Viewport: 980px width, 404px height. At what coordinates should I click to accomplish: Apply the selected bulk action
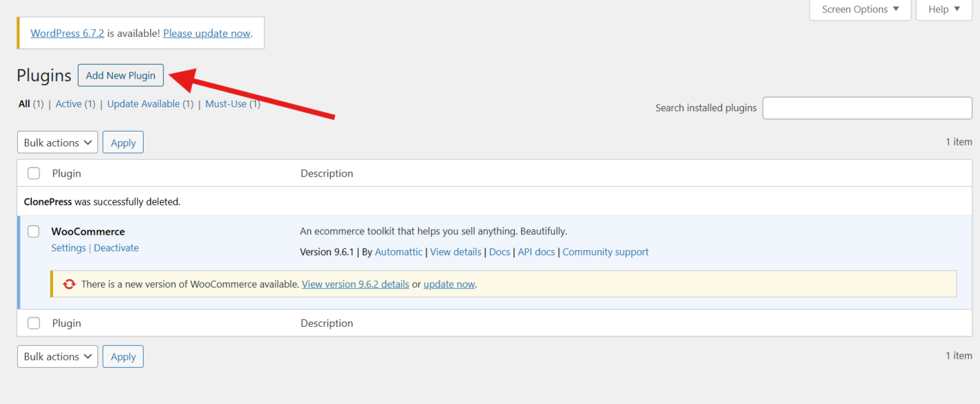(122, 142)
